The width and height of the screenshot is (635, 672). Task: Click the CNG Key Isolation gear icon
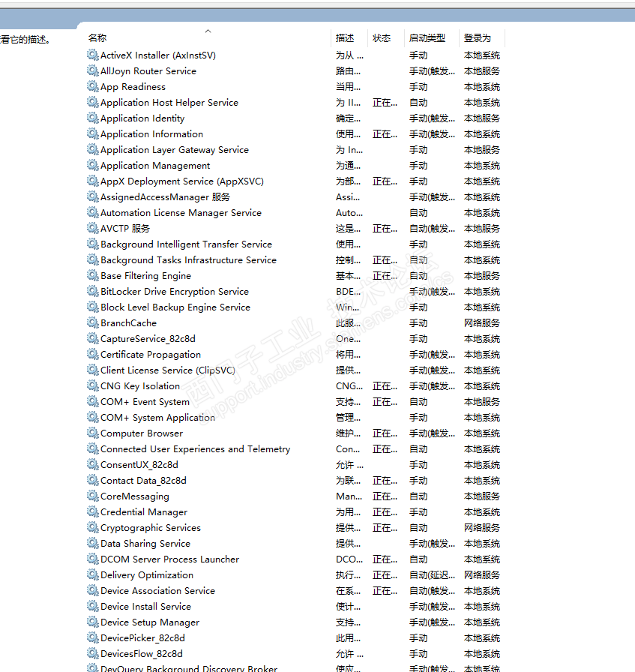point(92,385)
